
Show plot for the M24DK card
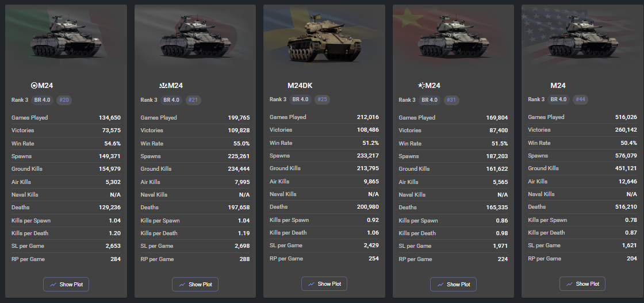tap(324, 283)
